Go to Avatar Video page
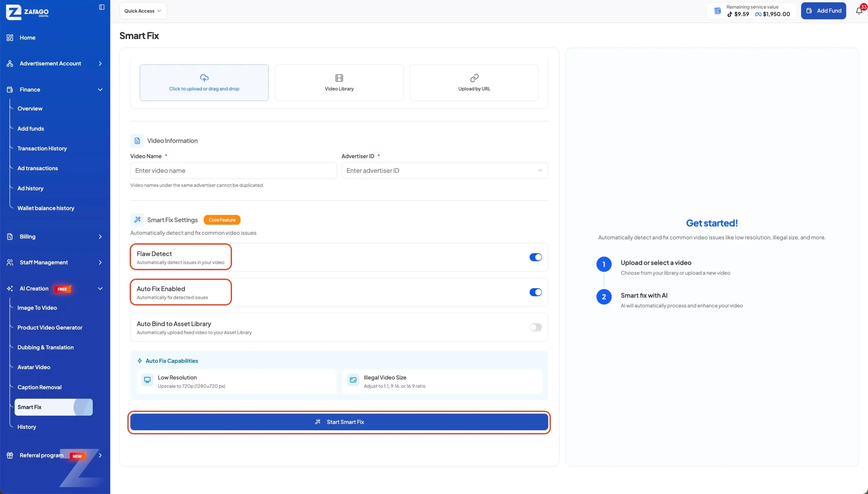This screenshot has width=868, height=494. 34,367
